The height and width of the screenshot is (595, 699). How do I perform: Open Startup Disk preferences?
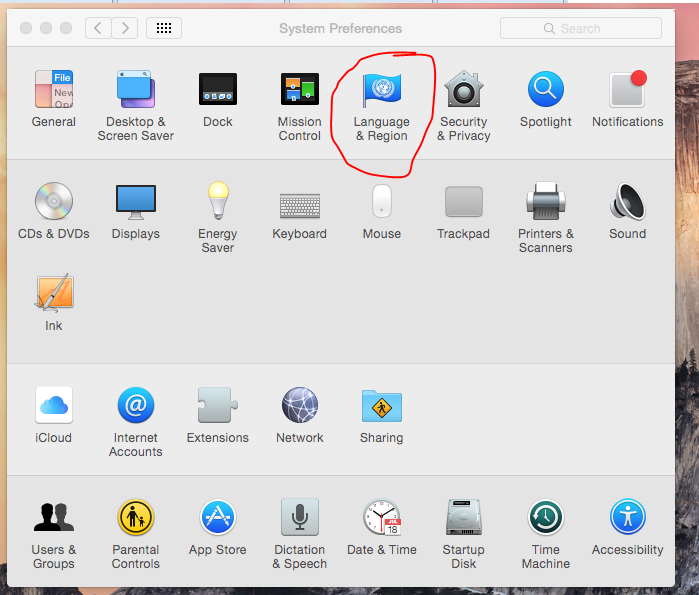pyautogui.click(x=464, y=517)
